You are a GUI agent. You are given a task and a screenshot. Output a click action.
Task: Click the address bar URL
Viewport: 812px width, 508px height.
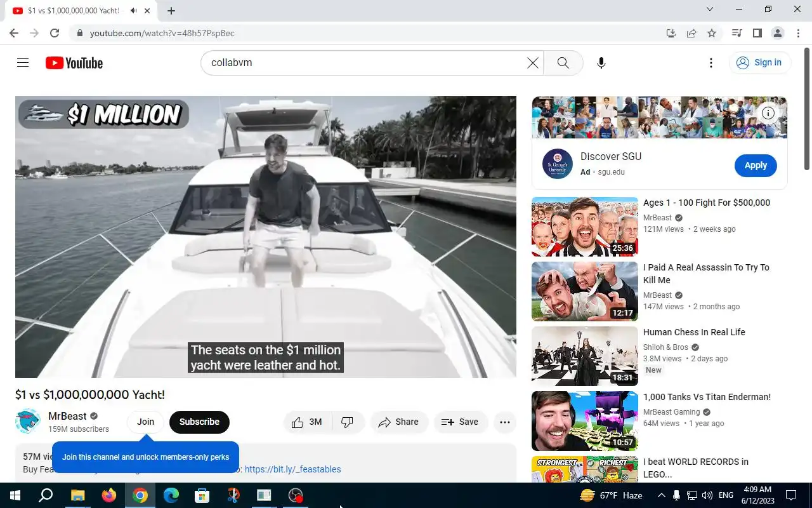pos(162,33)
